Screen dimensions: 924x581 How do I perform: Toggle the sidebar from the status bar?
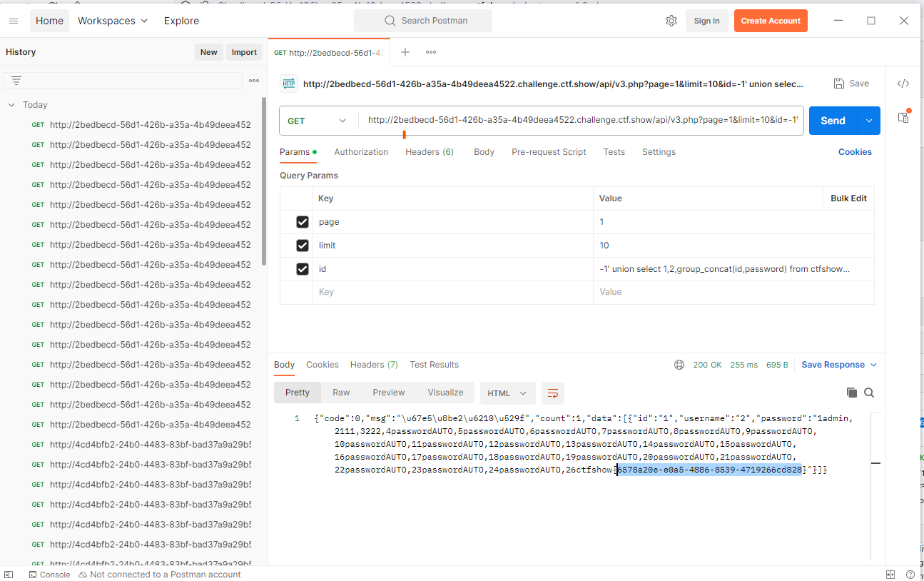tap(10, 575)
